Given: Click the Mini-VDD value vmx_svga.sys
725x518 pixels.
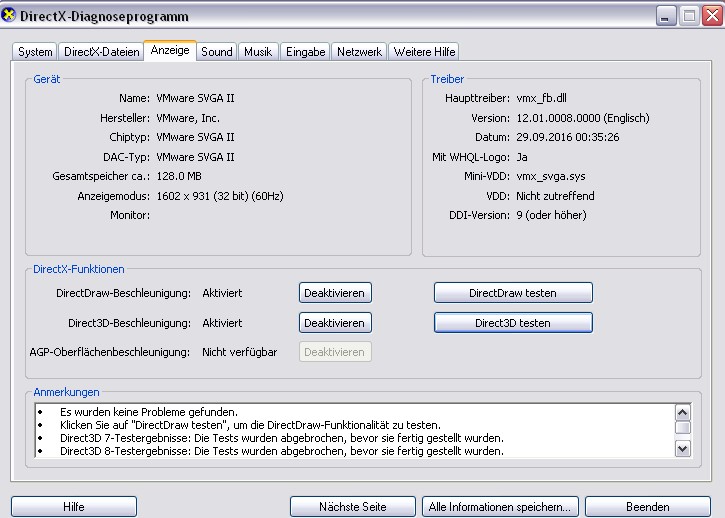Looking at the screenshot, I should 551,176.
